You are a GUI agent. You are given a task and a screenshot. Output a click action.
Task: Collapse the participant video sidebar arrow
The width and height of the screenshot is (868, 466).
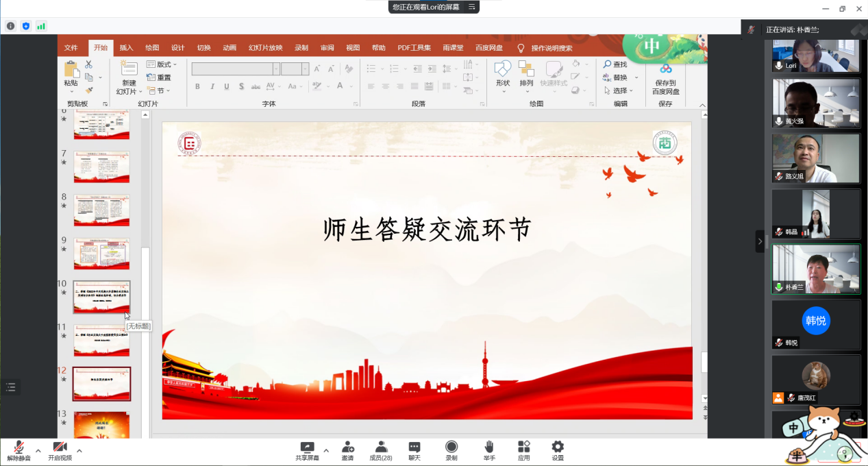click(759, 241)
